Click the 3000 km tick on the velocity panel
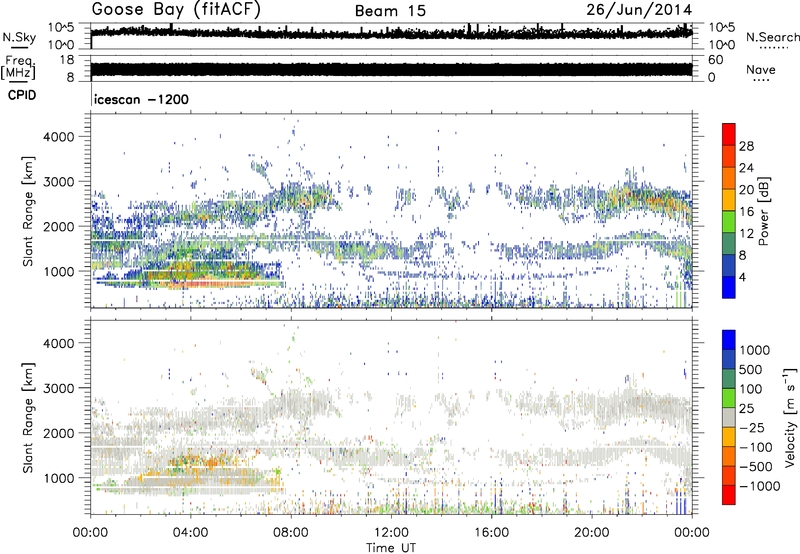 point(58,388)
